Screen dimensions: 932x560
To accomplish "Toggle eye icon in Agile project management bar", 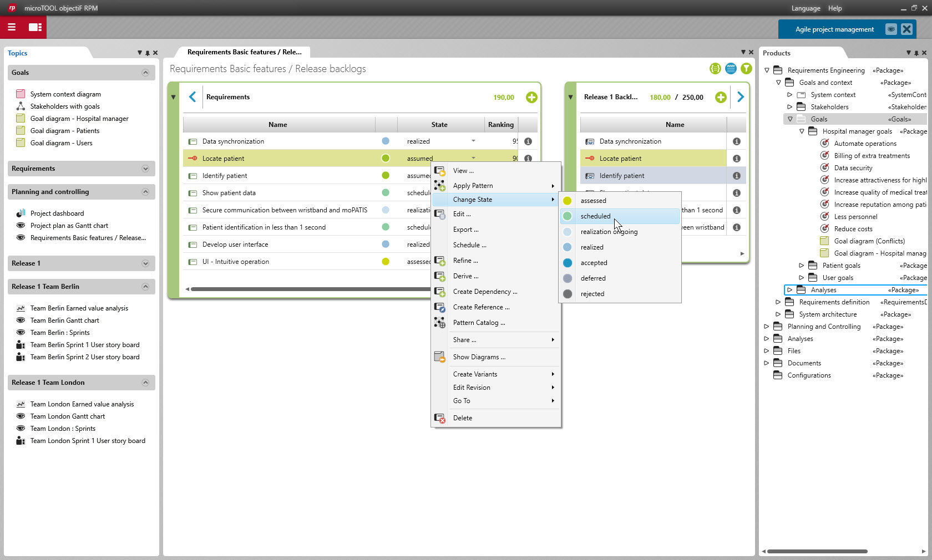I will click(890, 29).
